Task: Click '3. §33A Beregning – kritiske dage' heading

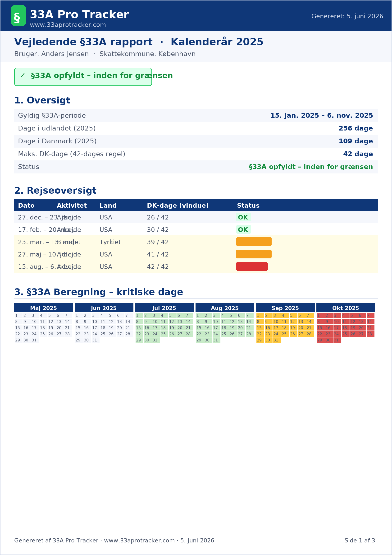Action: [x=99, y=292]
